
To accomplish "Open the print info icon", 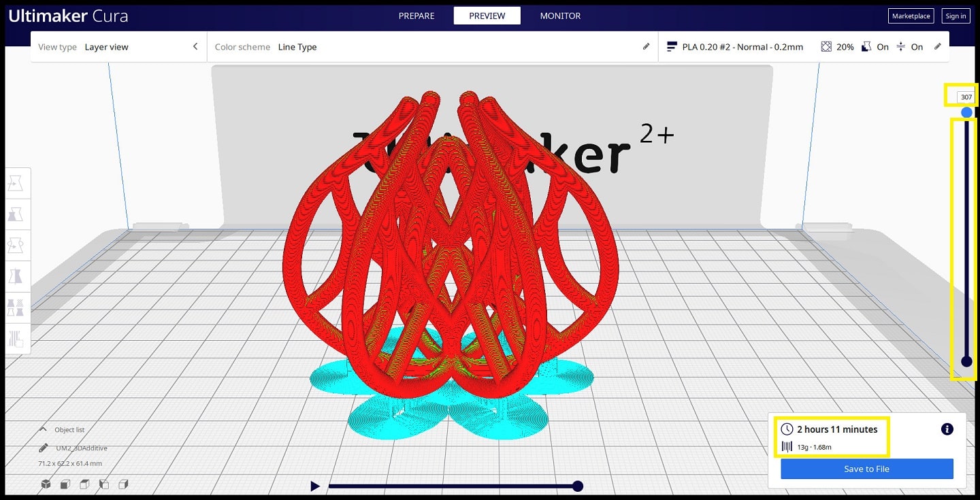I will click(x=947, y=429).
